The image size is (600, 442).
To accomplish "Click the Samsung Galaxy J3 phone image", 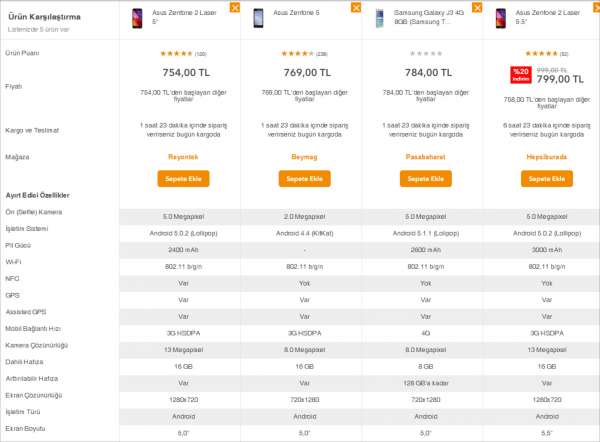I will coord(379,18).
